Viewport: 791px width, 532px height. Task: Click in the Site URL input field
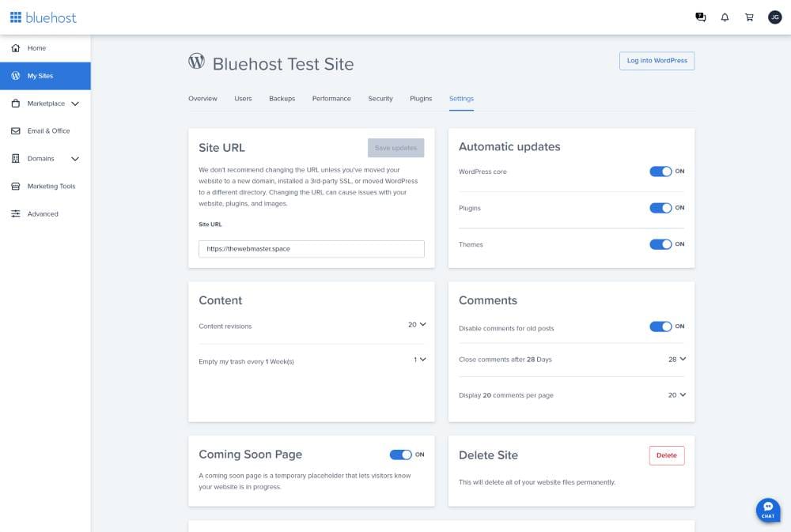click(x=311, y=248)
